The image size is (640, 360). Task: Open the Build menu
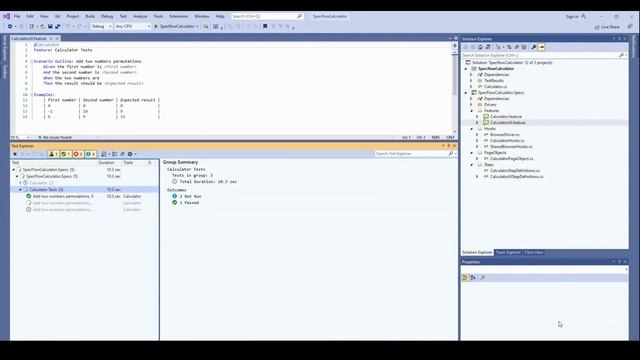tap(90, 16)
